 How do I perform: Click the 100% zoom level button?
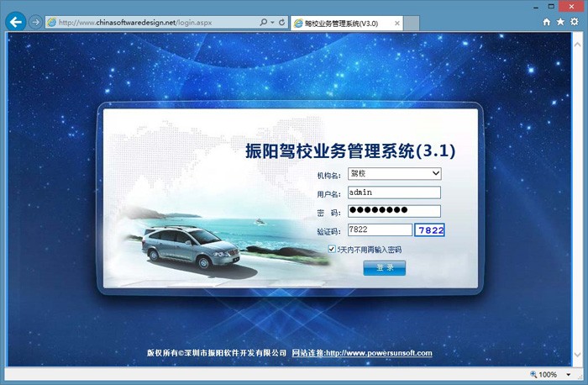tap(543, 374)
